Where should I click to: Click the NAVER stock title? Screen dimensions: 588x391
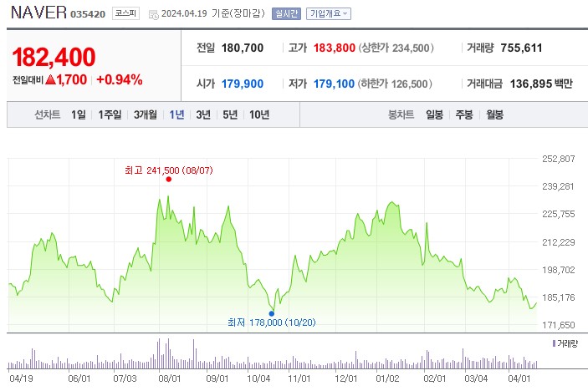pos(38,13)
